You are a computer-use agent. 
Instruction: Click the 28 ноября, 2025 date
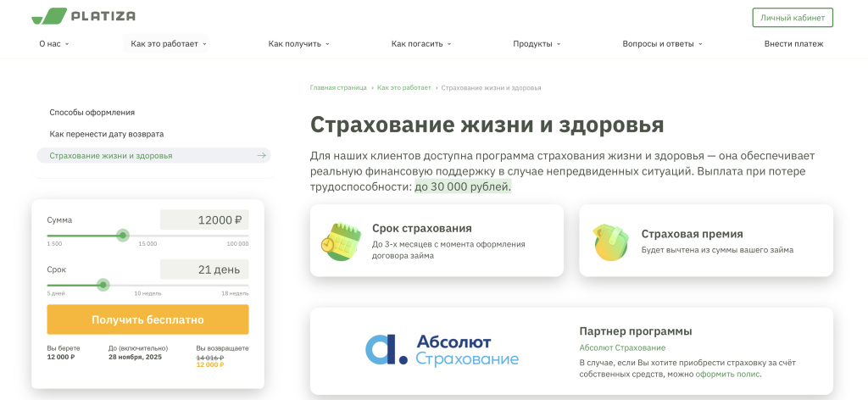[135, 358]
